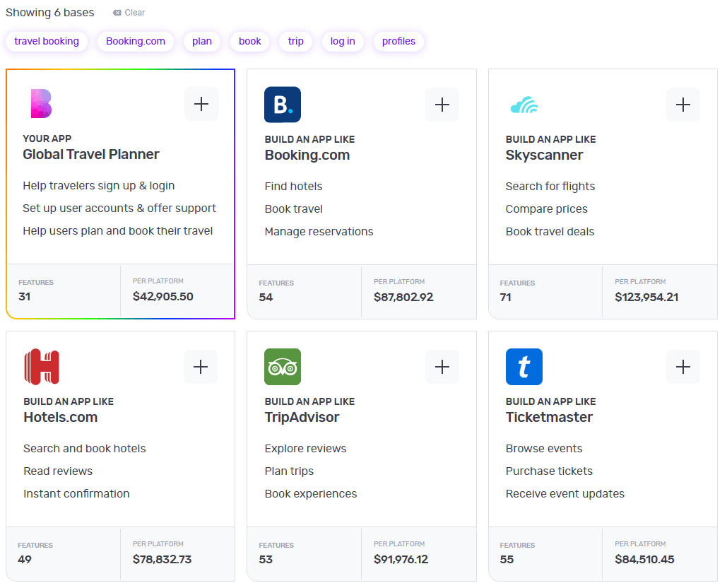
Task: Click 'Purchase tickets' text
Action: [x=549, y=471]
